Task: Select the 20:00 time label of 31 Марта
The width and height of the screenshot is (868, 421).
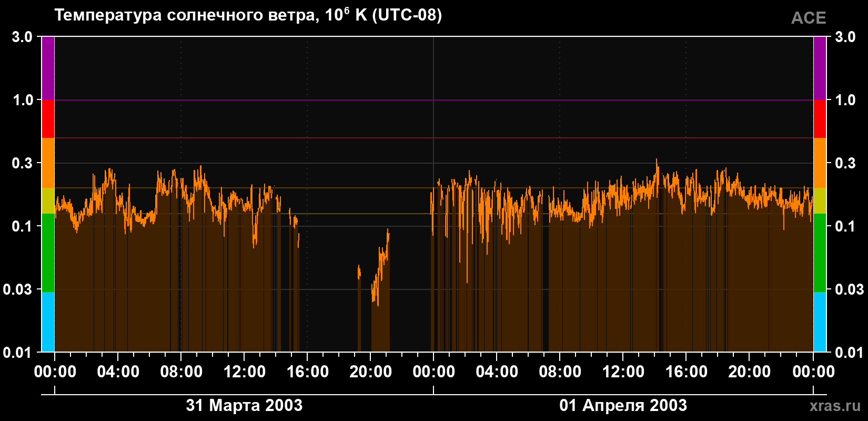Action: [370, 372]
